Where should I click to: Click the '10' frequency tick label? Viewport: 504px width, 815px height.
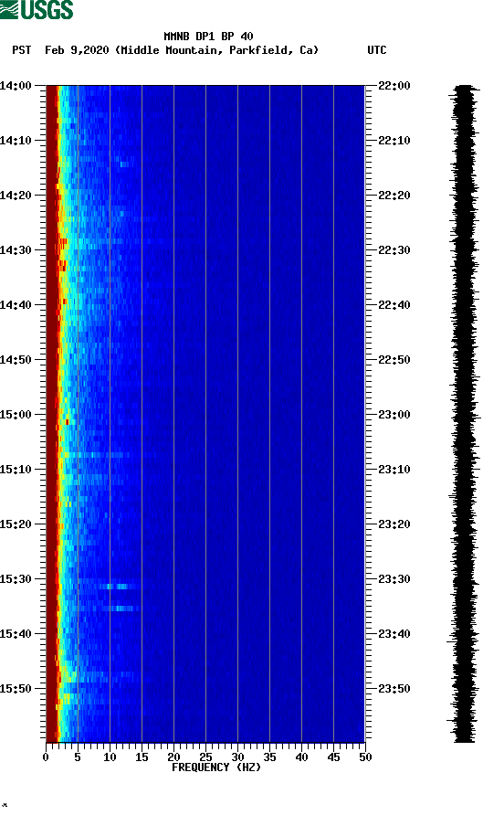click(x=110, y=757)
